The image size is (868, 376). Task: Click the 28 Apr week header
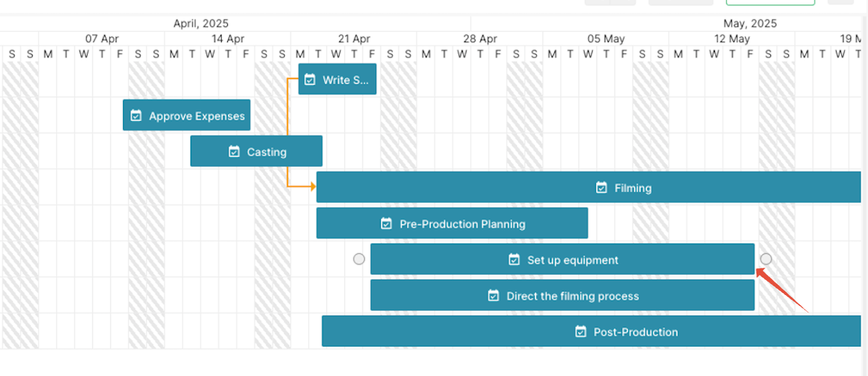(480, 39)
